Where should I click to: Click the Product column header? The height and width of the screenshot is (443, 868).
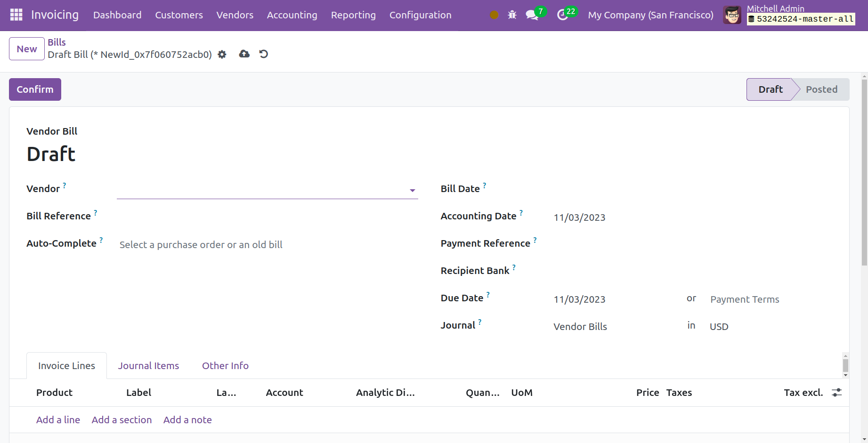(54, 393)
